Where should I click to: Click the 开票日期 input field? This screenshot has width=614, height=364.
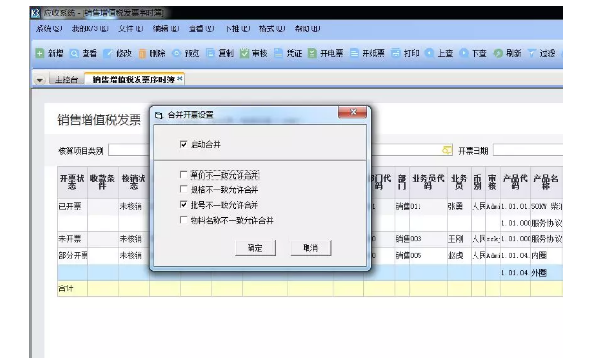point(528,150)
